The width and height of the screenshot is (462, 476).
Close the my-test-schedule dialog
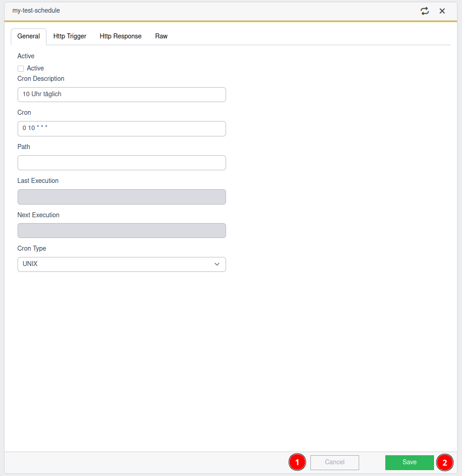(442, 11)
